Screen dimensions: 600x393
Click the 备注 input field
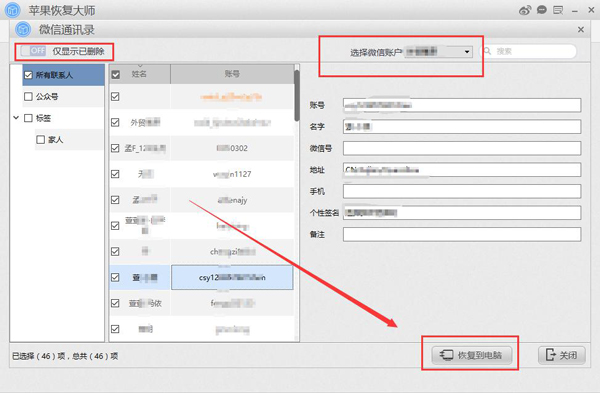click(462, 234)
